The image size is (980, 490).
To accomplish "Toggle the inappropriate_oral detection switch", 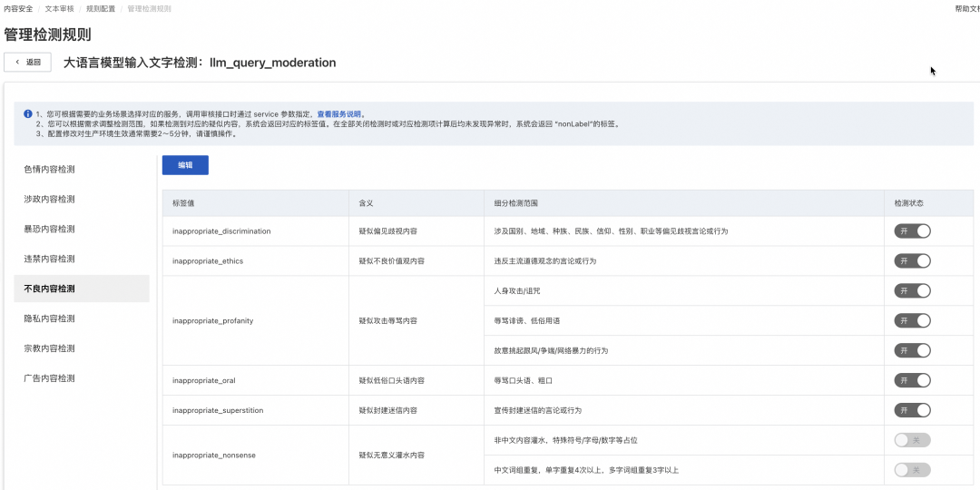I will click(913, 380).
